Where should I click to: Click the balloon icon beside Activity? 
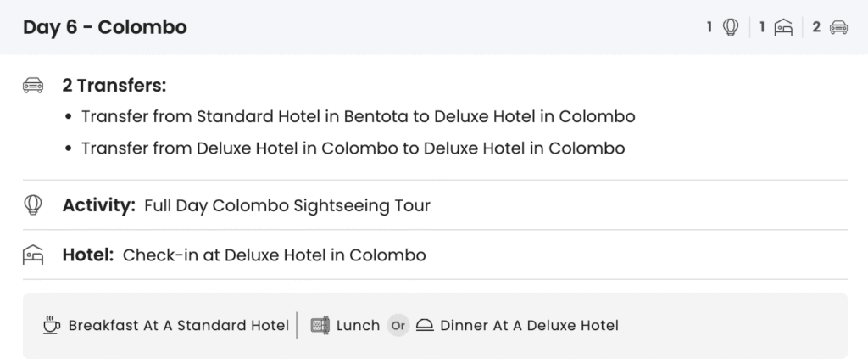[33, 204]
